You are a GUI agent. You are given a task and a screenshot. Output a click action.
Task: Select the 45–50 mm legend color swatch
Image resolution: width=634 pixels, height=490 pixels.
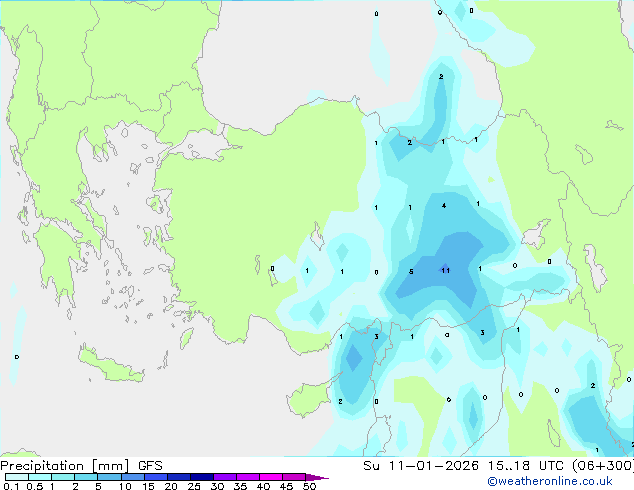click(x=294, y=477)
